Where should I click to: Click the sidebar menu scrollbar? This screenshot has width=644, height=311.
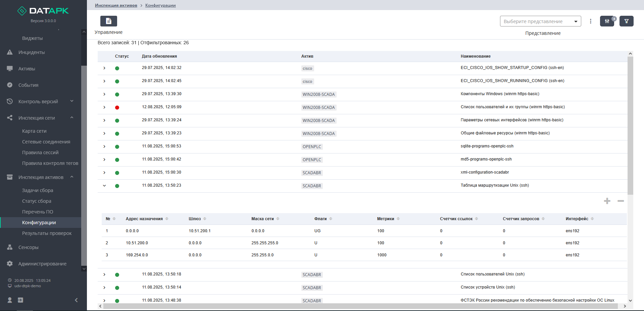84,166
